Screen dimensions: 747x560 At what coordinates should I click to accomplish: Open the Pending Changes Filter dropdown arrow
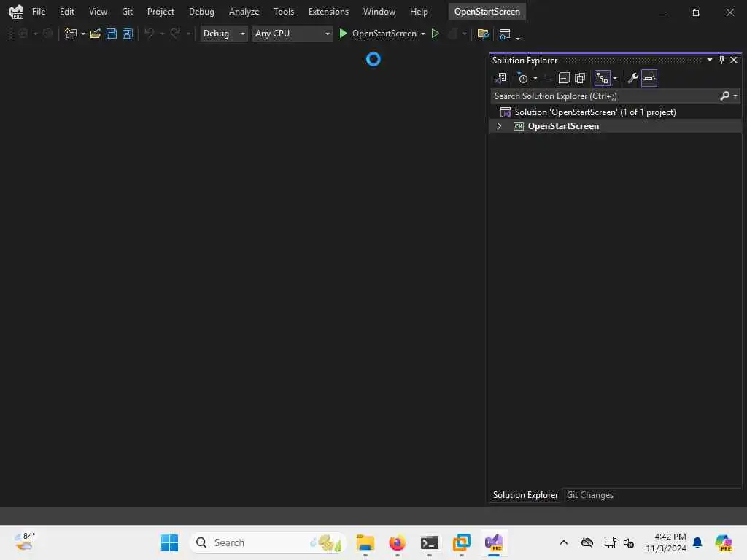(x=535, y=78)
